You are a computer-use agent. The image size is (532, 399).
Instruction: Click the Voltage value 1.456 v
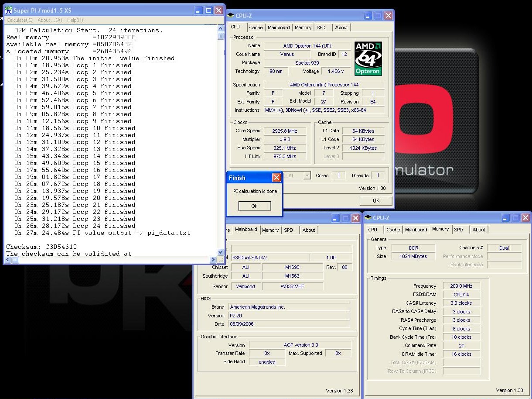coord(335,71)
